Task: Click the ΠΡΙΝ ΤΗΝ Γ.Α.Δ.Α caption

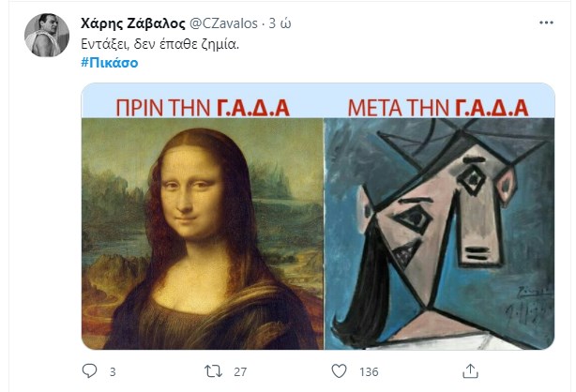Action: 203,108
